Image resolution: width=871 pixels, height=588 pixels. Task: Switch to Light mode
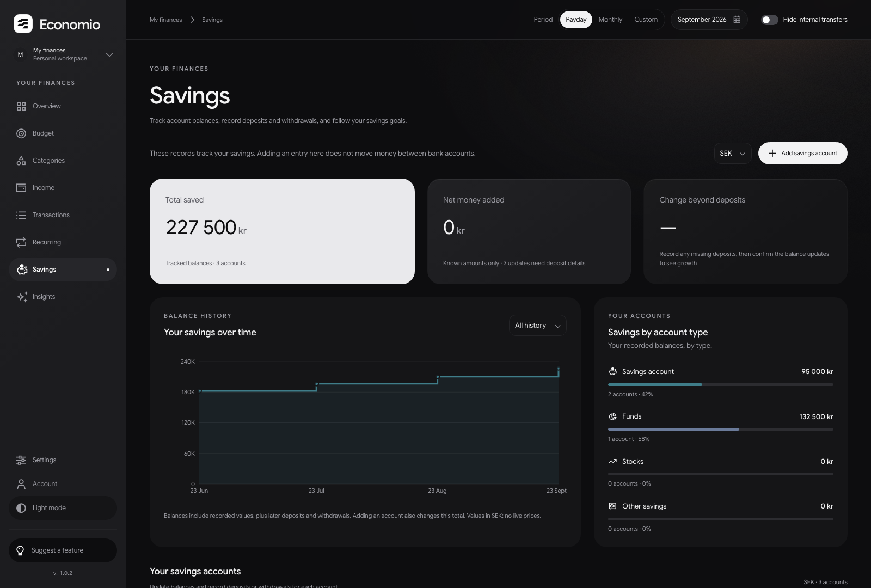[x=63, y=508]
